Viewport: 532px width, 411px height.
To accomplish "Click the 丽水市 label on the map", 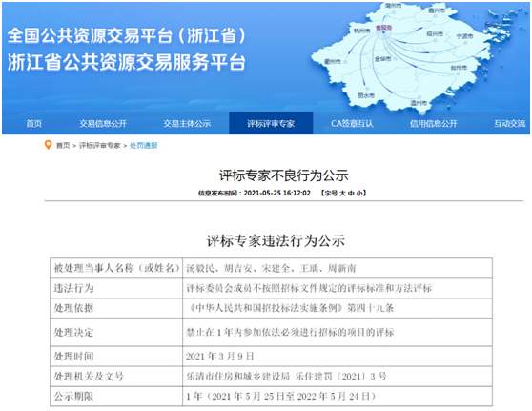I will (x=366, y=95).
